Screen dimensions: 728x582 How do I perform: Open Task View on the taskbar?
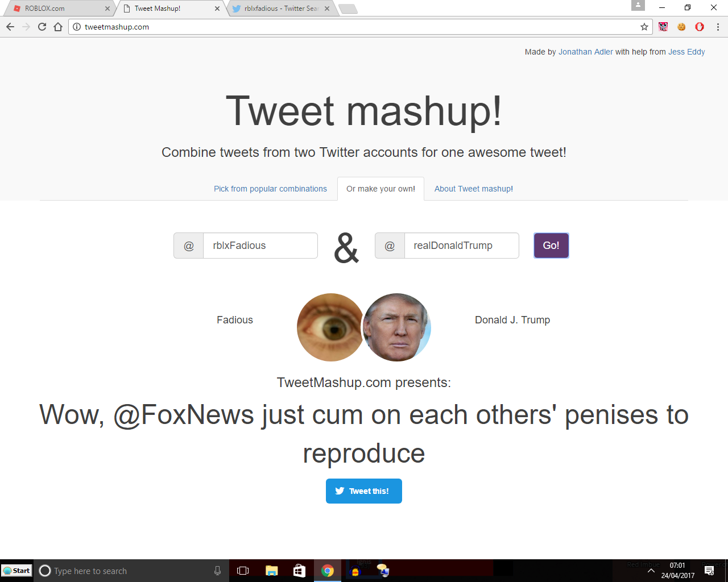[x=243, y=571]
